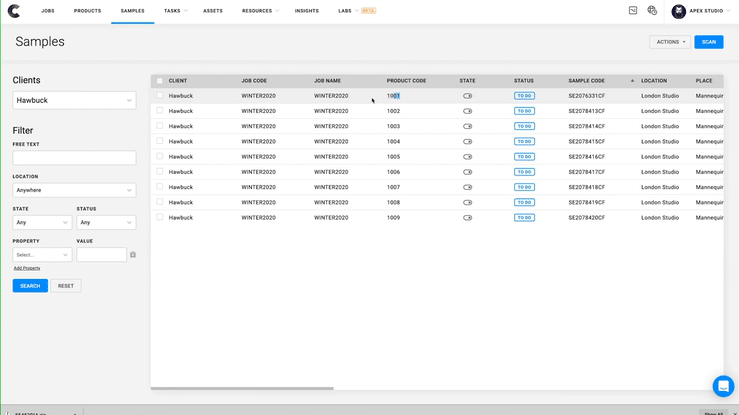The height and width of the screenshot is (415, 739).
Task: Go to the Jobs tab
Action: [48, 11]
